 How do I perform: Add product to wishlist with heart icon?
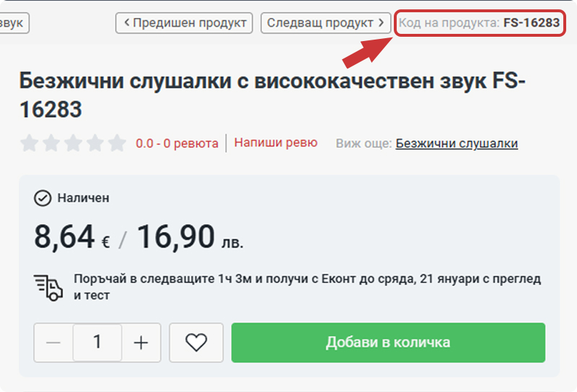196,342
